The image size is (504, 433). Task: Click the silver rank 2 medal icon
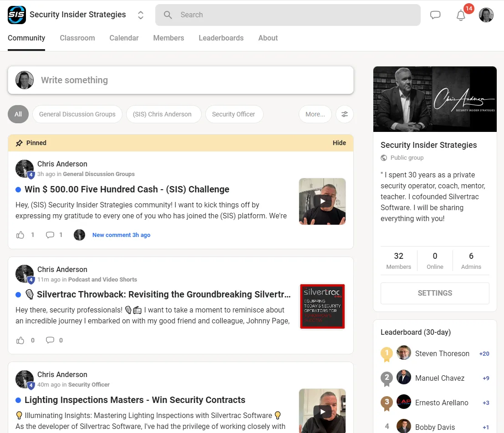click(387, 378)
